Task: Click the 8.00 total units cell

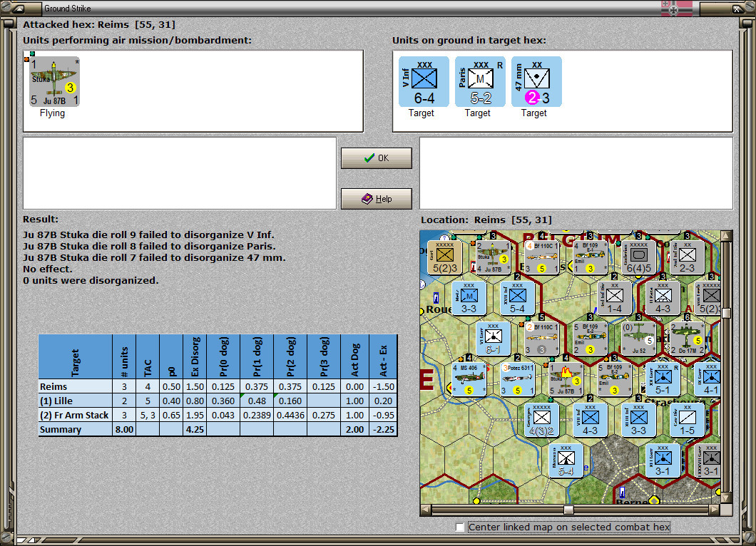Action: coord(124,429)
